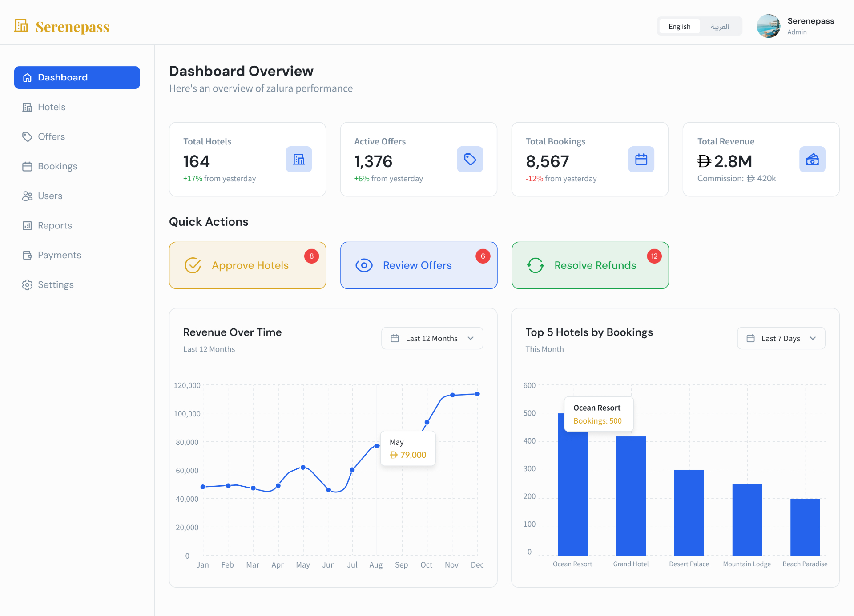Click the Reports chart icon in sidebar

pyautogui.click(x=27, y=226)
